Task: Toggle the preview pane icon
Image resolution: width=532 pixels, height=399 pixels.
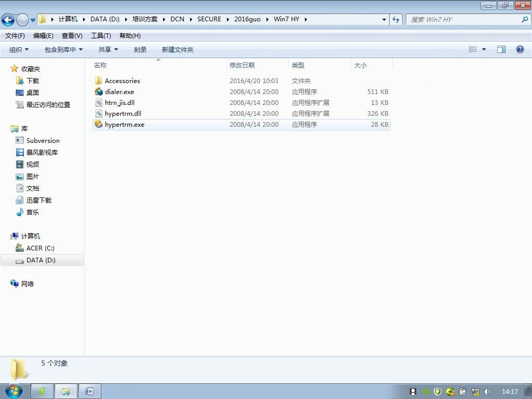Action: (x=501, y=49)
